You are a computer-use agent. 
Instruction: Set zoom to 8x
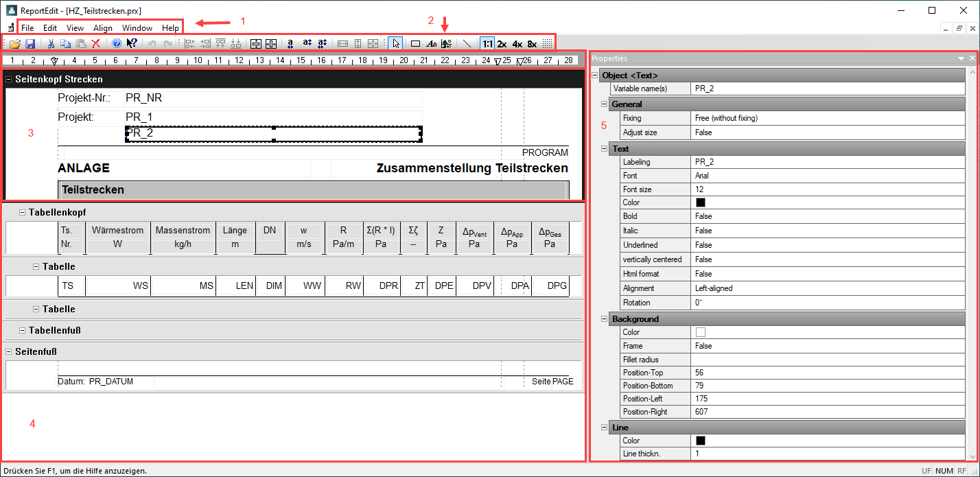(533, 43)
